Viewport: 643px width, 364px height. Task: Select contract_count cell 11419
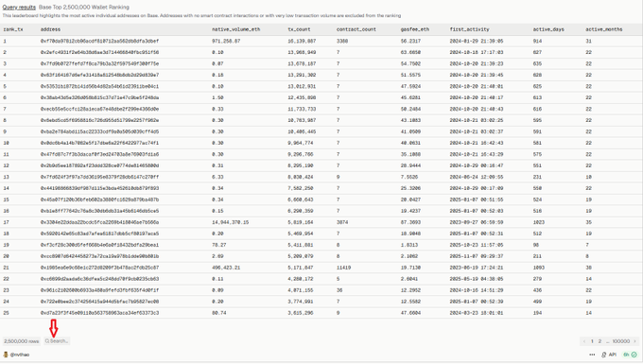click(343, 268)
